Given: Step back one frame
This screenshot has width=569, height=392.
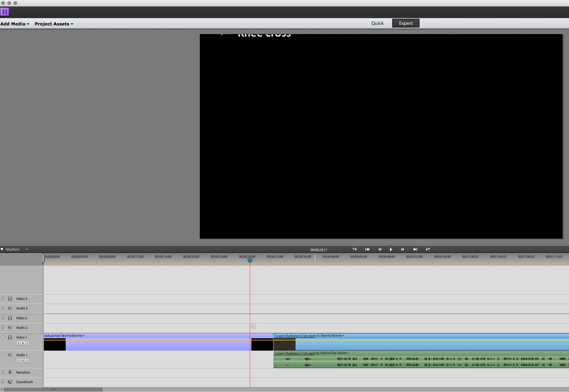Looking at the screenshot, I should 380,250.
